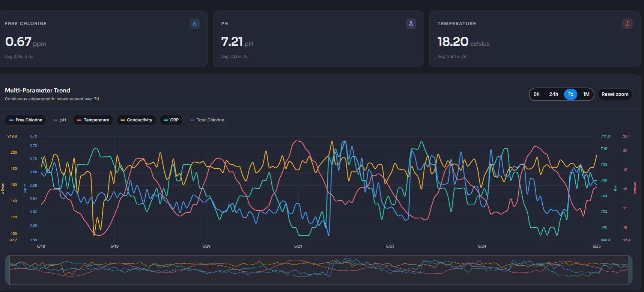Click the 6/19 date label on the x-axis
Image resolution: width=644 pixels, height=292 pixels.
[x=114, y=246]
